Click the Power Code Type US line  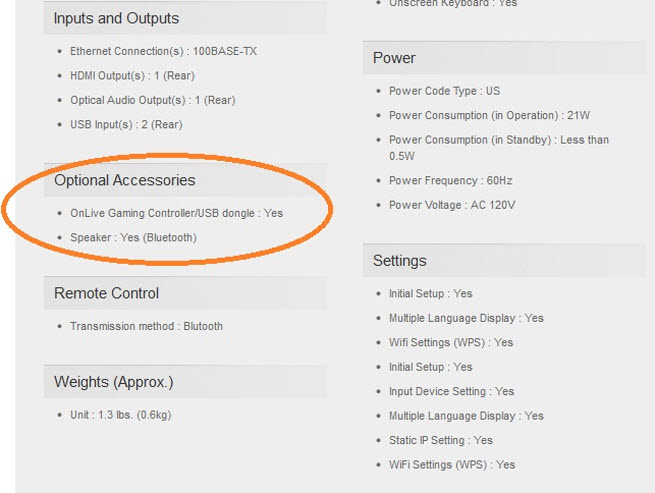point(444,91)
